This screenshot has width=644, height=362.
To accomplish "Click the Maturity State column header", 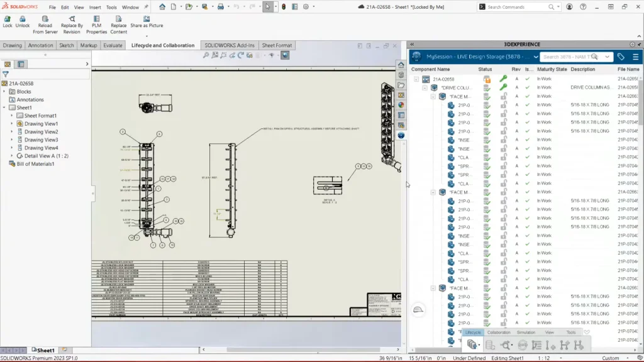I will (x=552, y=69).
